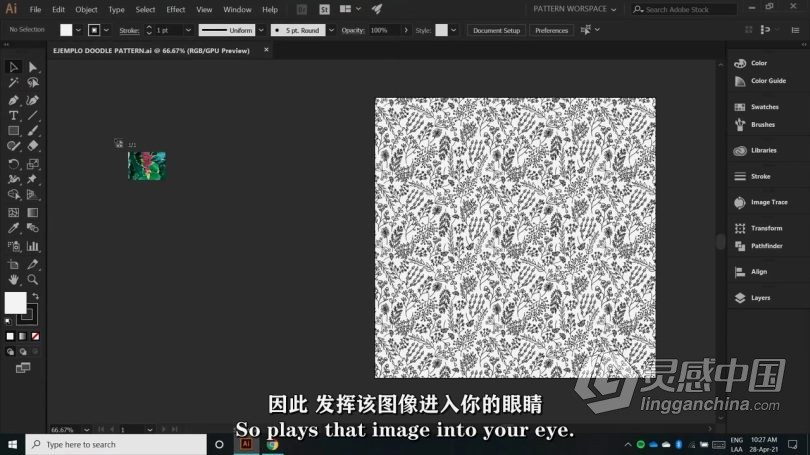
Task: Select the Direct Selection tool
Action: coord(33,67)
